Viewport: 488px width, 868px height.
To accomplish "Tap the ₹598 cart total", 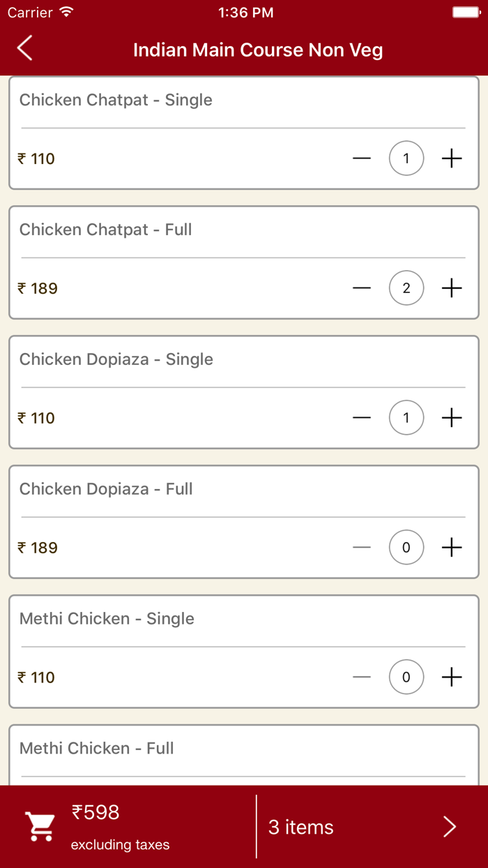I will (x=96, y=812).
